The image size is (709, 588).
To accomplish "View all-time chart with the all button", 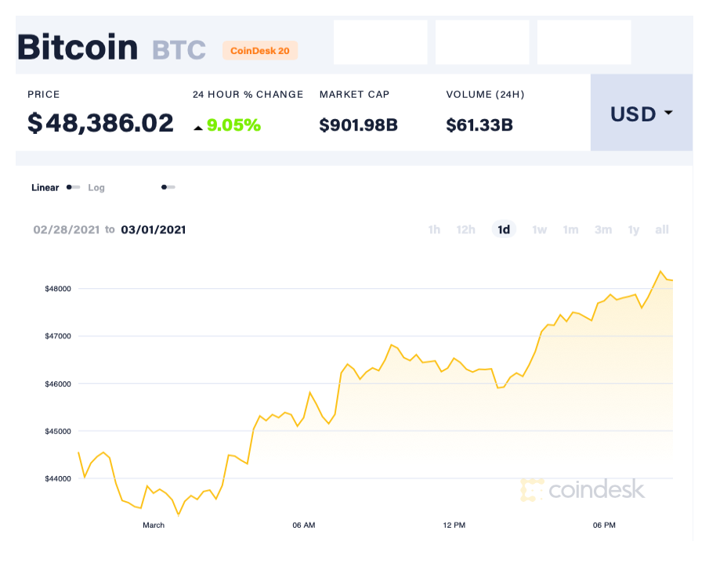I will (662, 229).
